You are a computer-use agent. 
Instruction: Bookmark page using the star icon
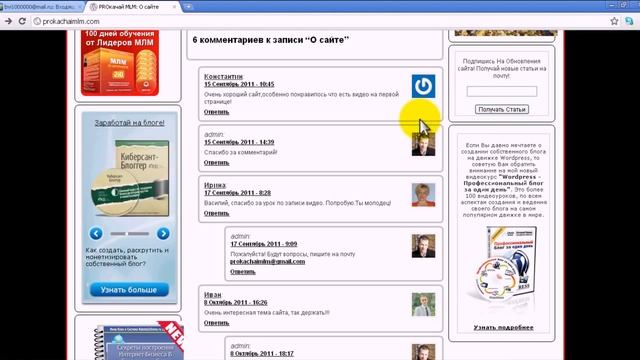[614, 21]
